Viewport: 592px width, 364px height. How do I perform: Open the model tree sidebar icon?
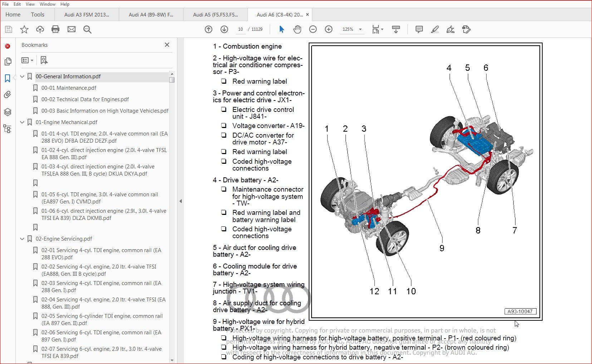8,128
